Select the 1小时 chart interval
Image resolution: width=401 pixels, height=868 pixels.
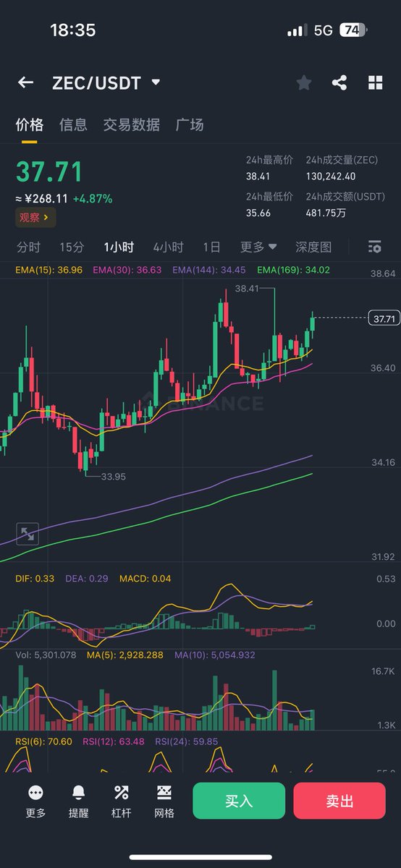[119, 247]
